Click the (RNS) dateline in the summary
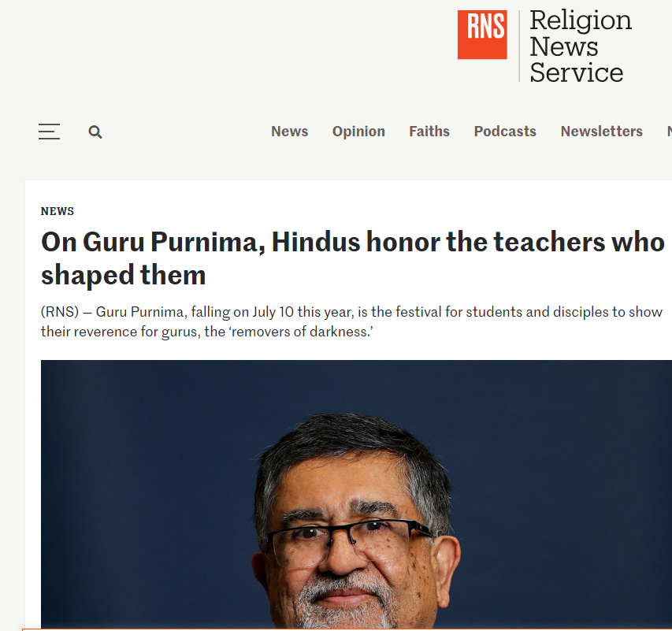 pos(60,312)
